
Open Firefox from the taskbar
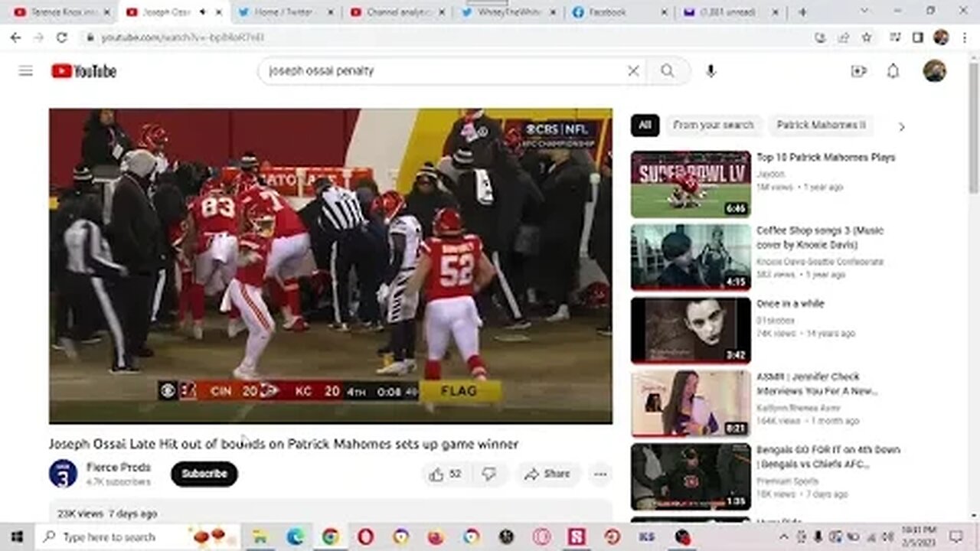436,537
